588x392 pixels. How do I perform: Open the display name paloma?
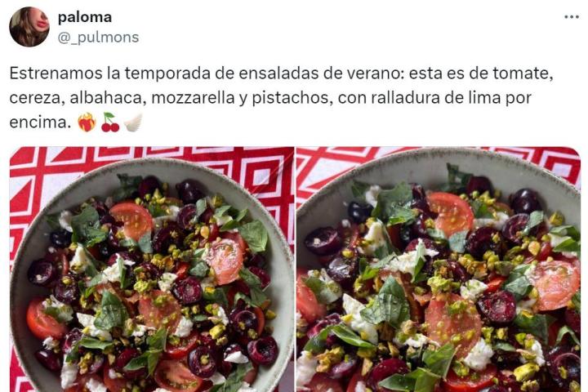(x=85, y=17)
